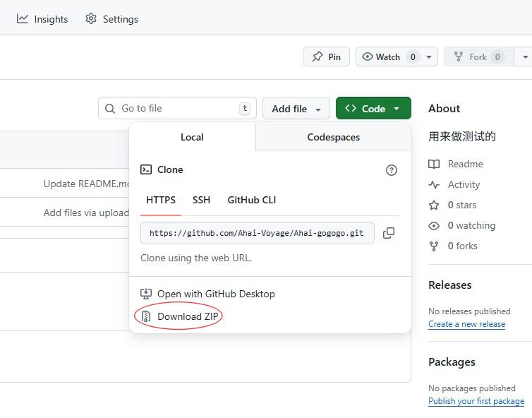
Task: Click the Settings gear icon
Action: (x=91, y=18)
